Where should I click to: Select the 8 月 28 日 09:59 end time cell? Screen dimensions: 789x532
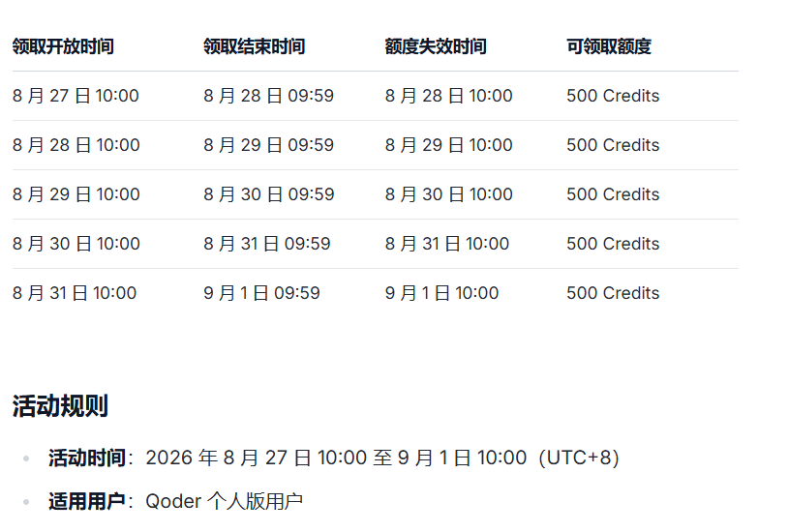(x=269, y=96)
